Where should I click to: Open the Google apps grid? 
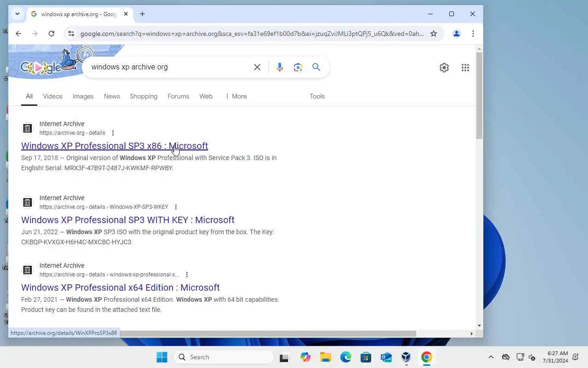(x=465, y=68)
